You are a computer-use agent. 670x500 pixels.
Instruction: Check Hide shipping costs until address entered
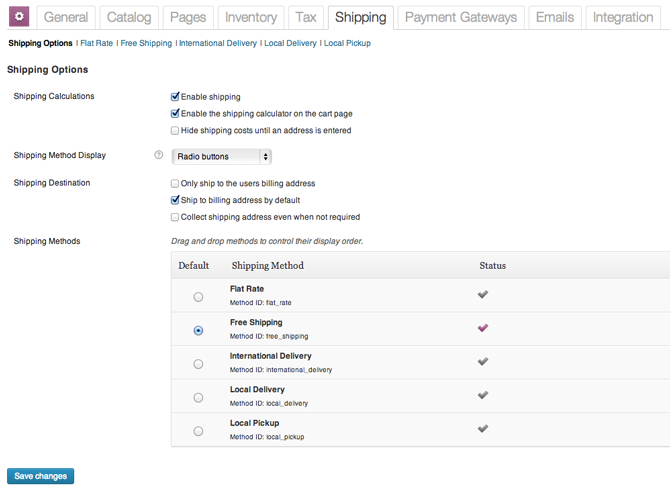(175, 130)
